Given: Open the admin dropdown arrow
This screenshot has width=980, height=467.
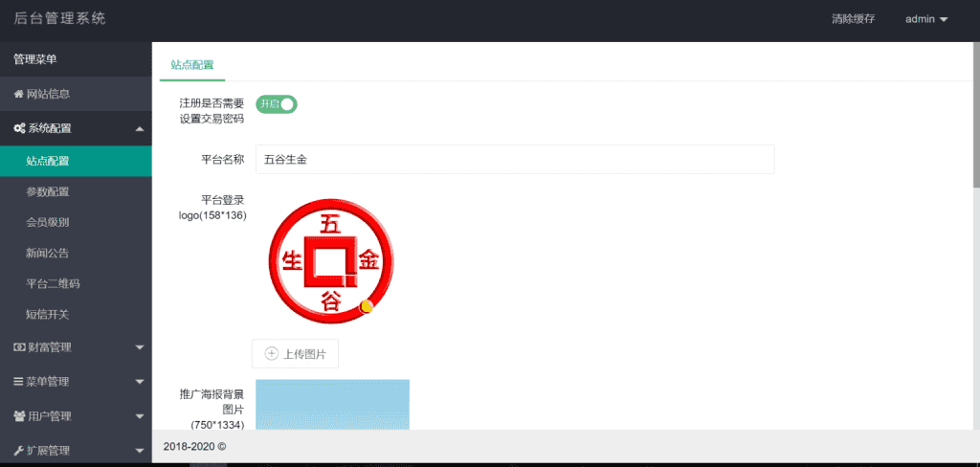Looking at the screenshot, I should (x=944, y=19).
